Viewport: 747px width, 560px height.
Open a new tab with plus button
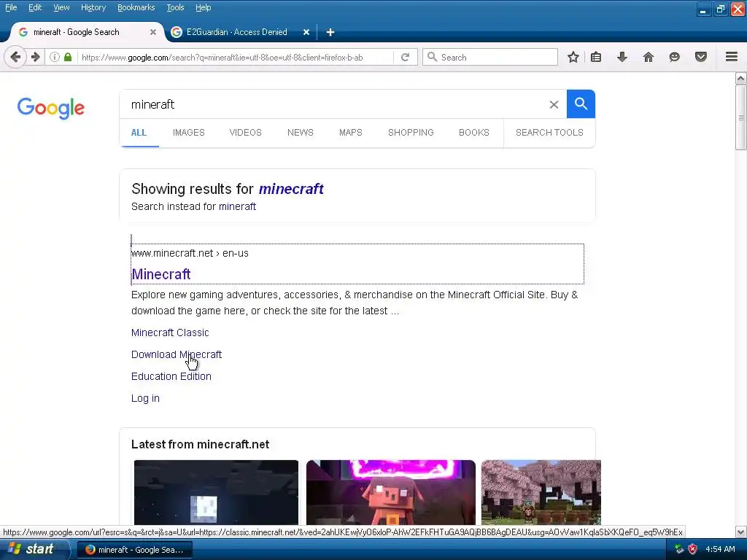click(330, 32)
